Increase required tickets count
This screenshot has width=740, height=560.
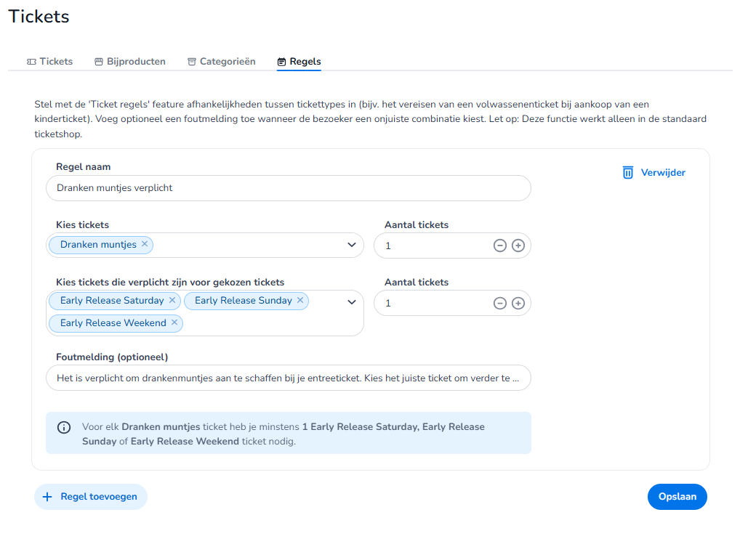(518, 303)
